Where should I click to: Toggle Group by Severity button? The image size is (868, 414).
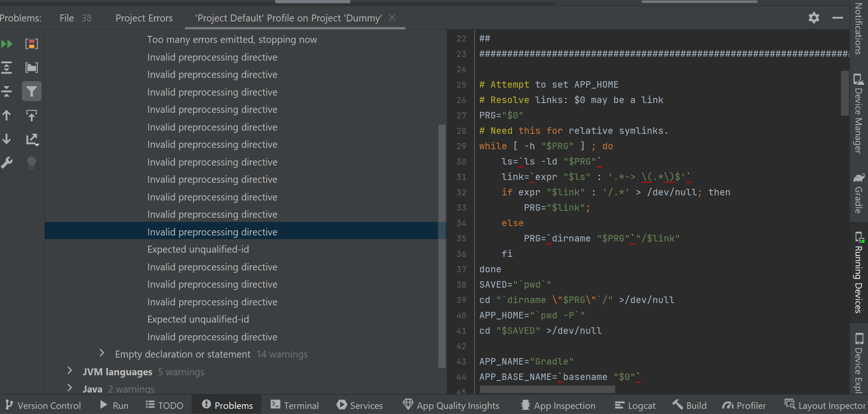[x=32, y=44]
